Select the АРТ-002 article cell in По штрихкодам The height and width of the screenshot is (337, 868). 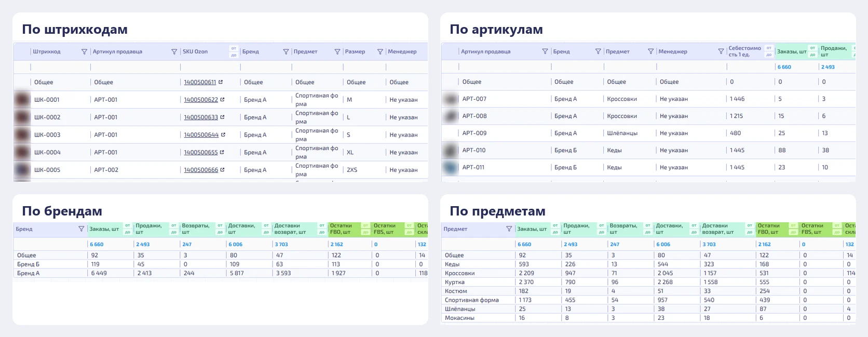point(106,170)
